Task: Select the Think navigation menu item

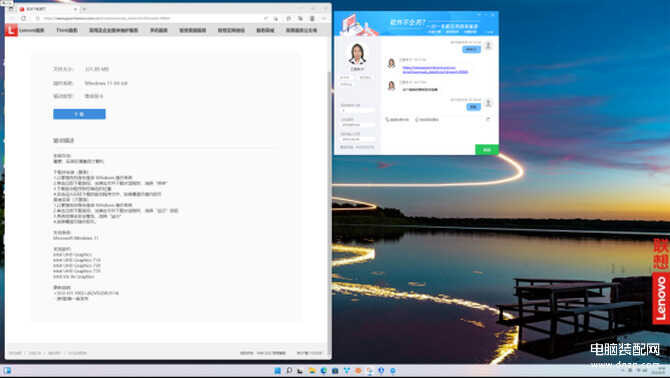Action: point(67,30)
